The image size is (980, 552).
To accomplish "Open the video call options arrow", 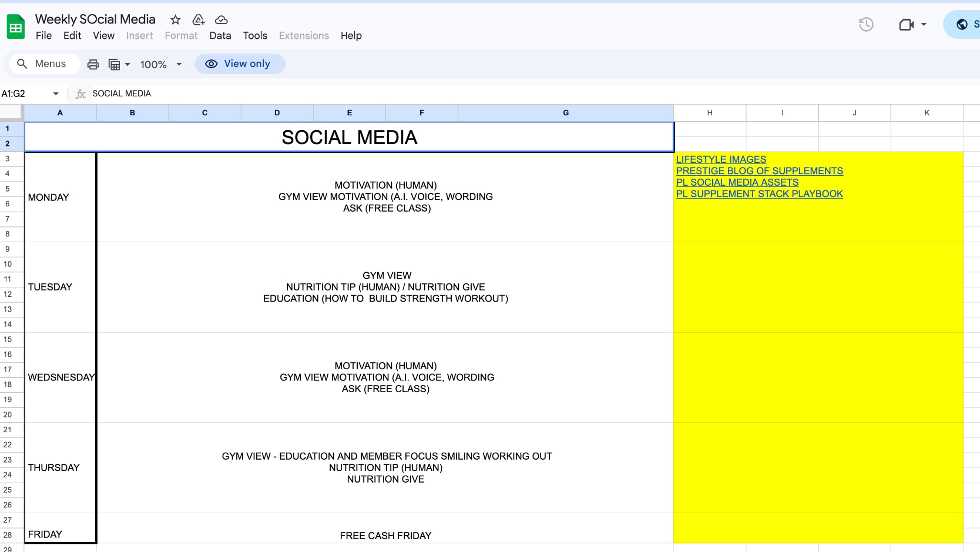I will (924, 24).
